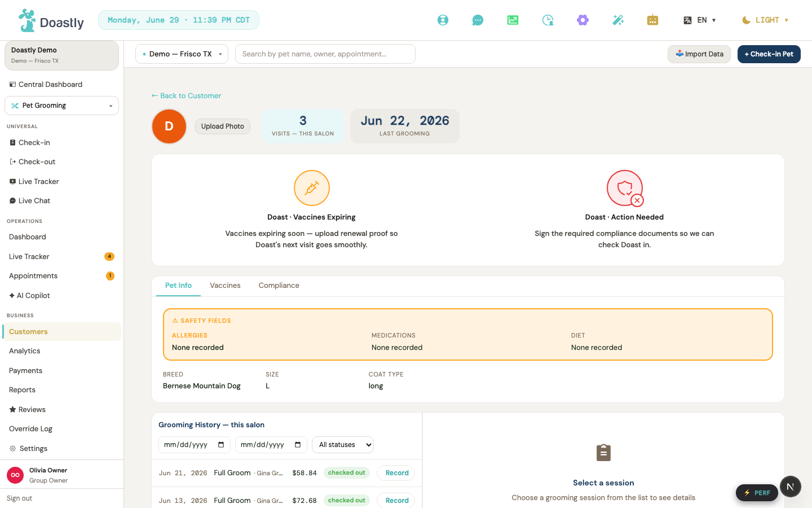Focus the pet search field
812x508 pixels.
[x=325, y=54]
